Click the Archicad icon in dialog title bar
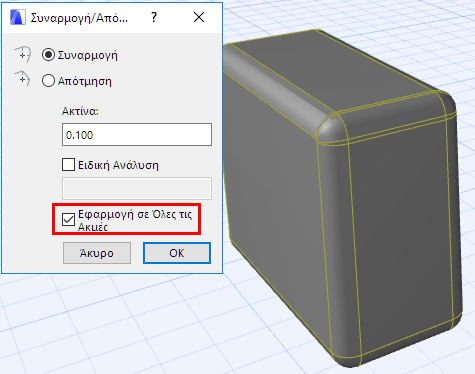475x374 pixels. tap(17, 17)
